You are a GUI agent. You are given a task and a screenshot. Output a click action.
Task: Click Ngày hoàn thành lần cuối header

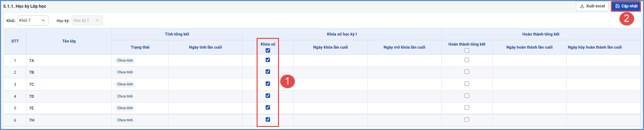click(x=530, y=47)
